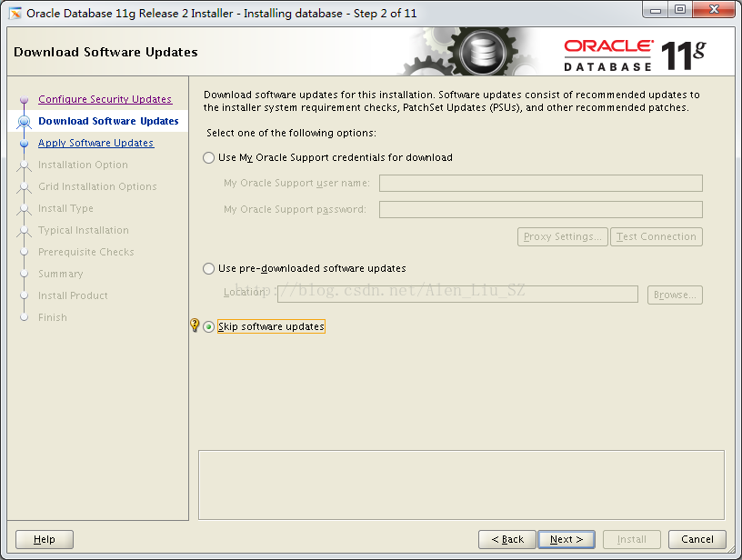Close the Oracle installer window
The height and width of the screenshot is (560, 742).
click(715, 10)
